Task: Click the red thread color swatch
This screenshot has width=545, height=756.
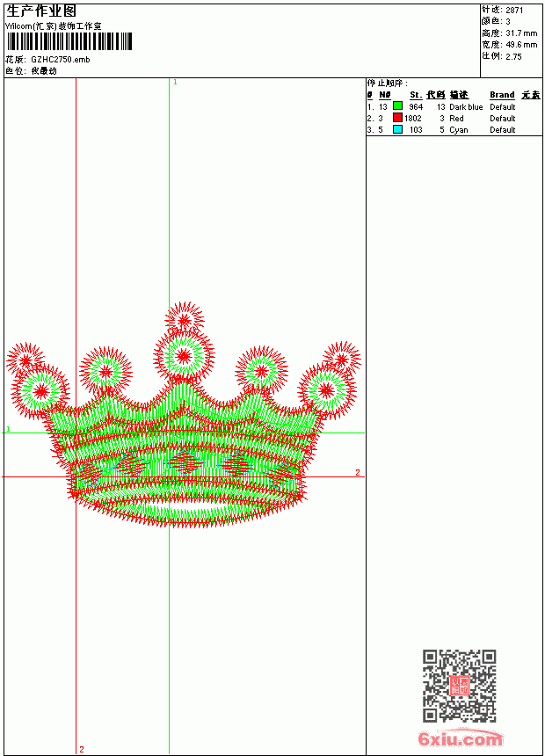Action: 397,117
